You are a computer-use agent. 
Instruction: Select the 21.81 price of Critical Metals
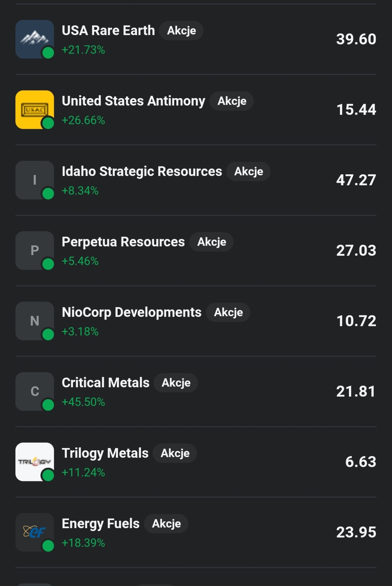tap(356, 391)
